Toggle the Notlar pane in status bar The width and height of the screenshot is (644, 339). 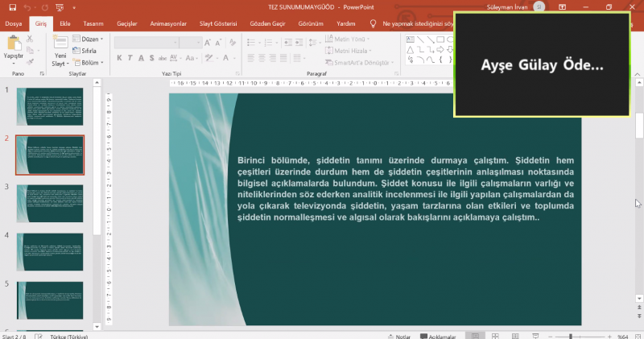click(x=402, y=335)
